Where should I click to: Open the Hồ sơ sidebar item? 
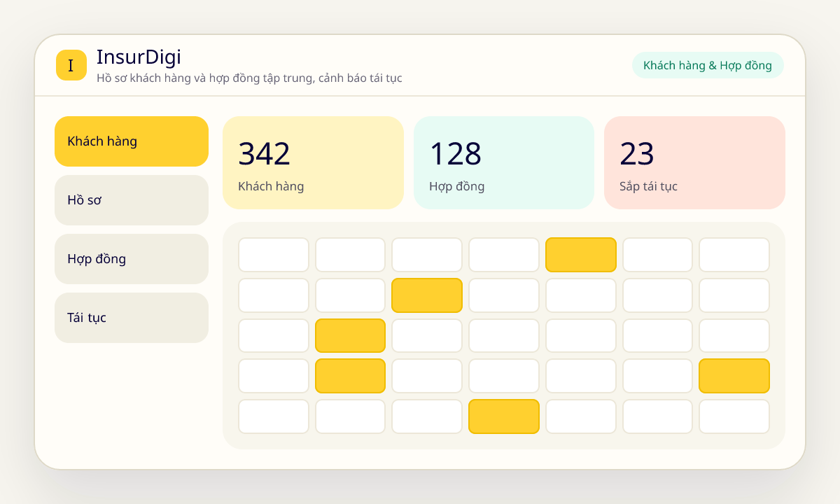pyautogui.click(x=132, y=200)
